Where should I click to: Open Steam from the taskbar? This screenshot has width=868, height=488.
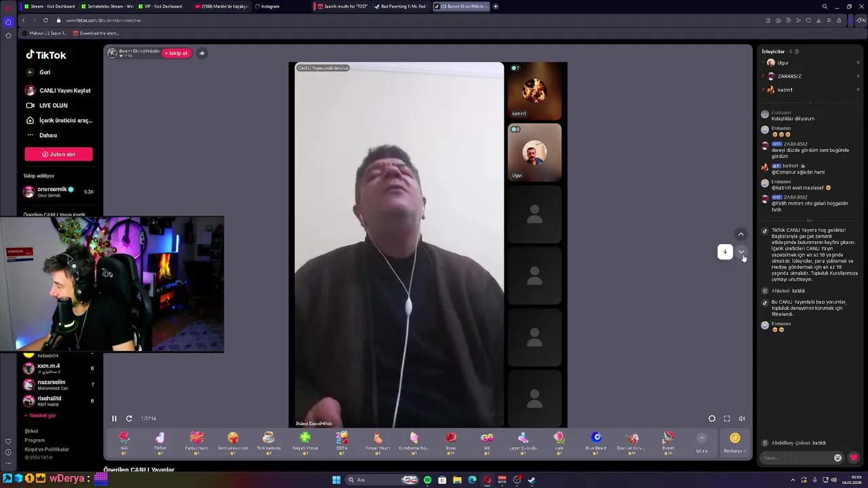(x=532, y=480)
